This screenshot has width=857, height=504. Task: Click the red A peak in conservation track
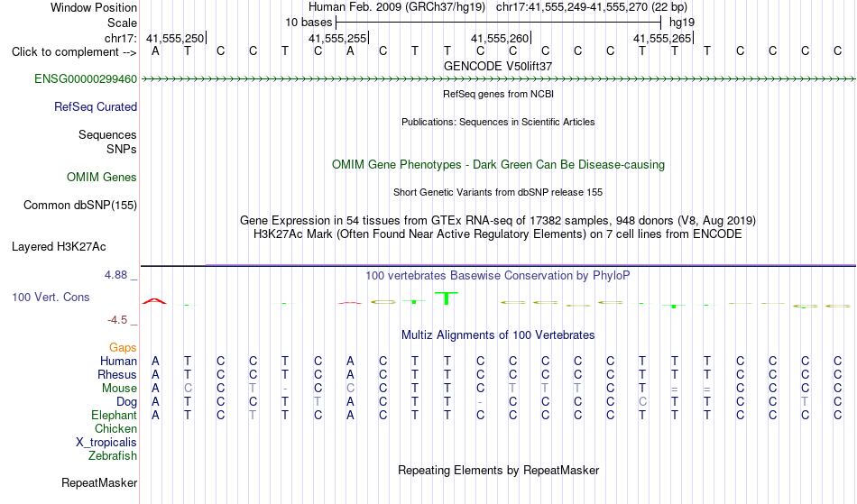tap(154, 301)
